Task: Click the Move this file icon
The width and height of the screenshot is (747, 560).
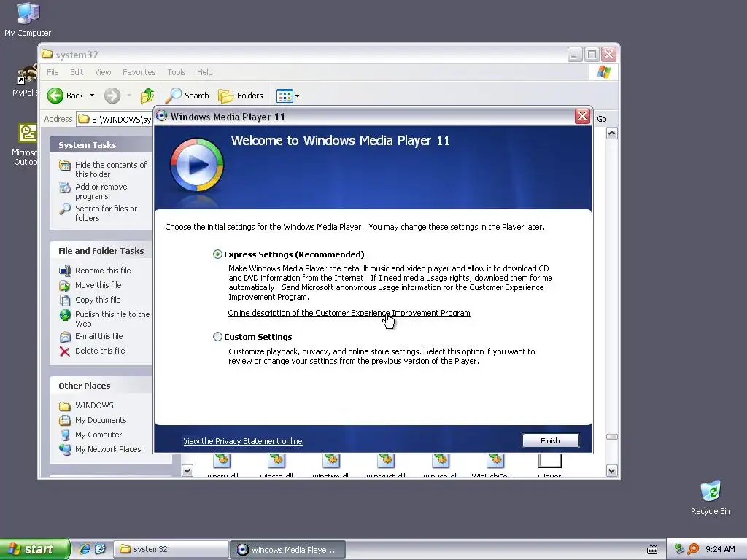Action: coord(65,286)
